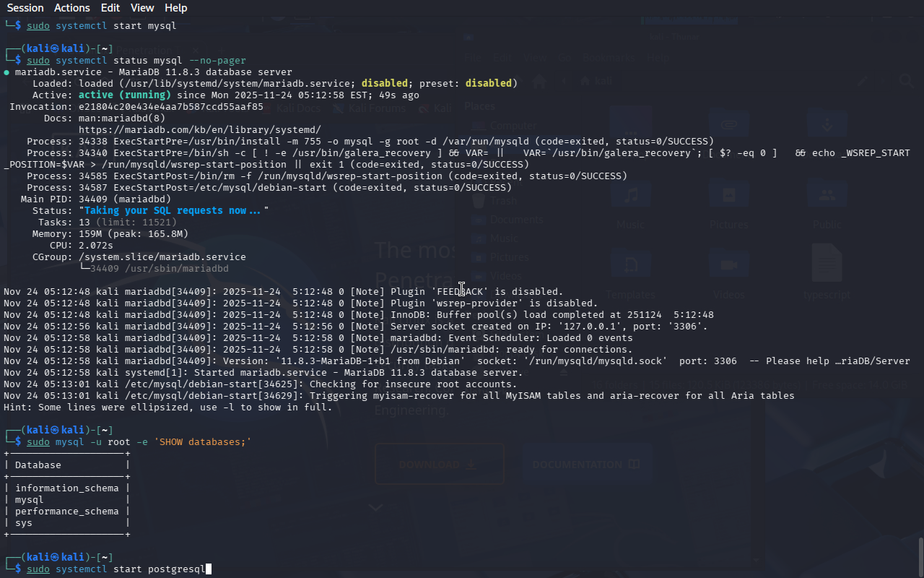This screenshot has height=578, width=924.
Task: Click the 'Database' table header
Action: tap(38, 465)
